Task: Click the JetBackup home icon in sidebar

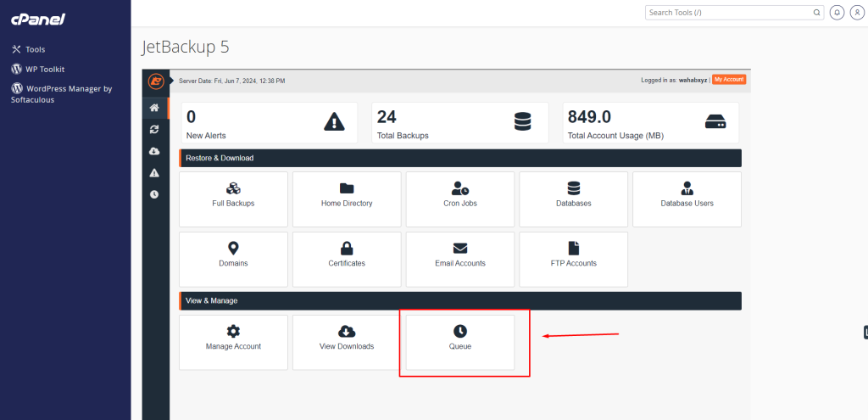Action: [154, 108]
